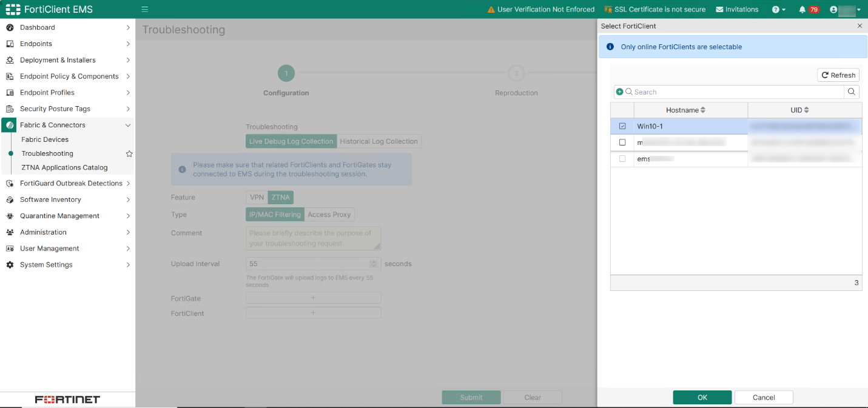
Task: Click the Submit button
Action: pos(471,398)
